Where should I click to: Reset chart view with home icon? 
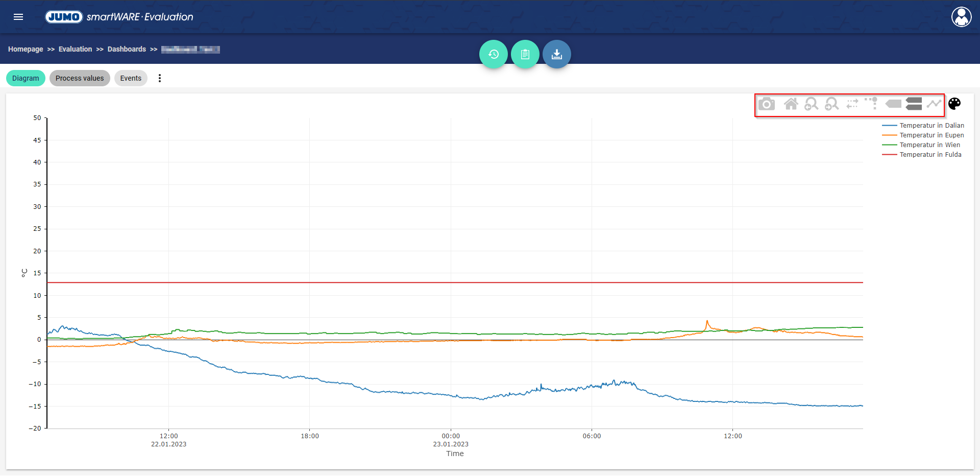(x=791, y=104)
